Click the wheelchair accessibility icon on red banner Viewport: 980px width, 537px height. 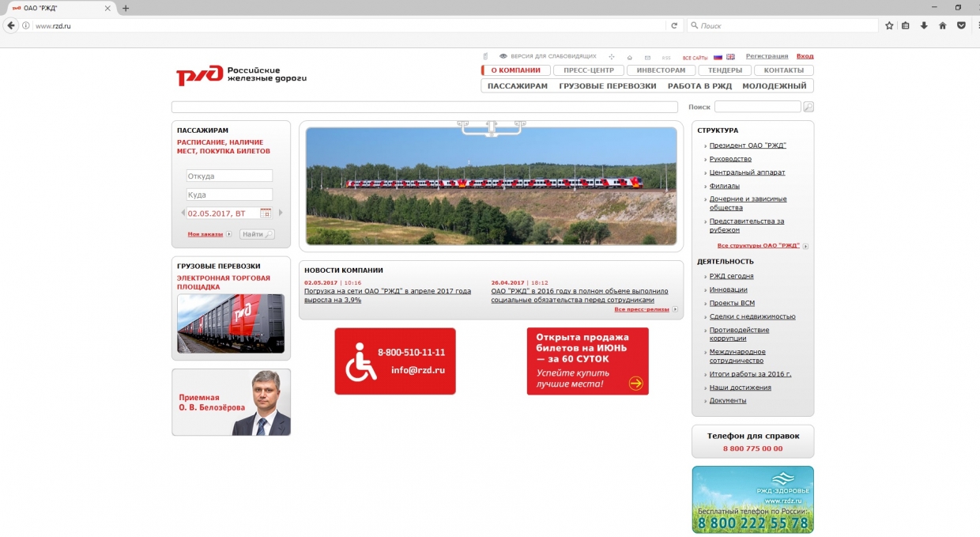pos(361,361)
